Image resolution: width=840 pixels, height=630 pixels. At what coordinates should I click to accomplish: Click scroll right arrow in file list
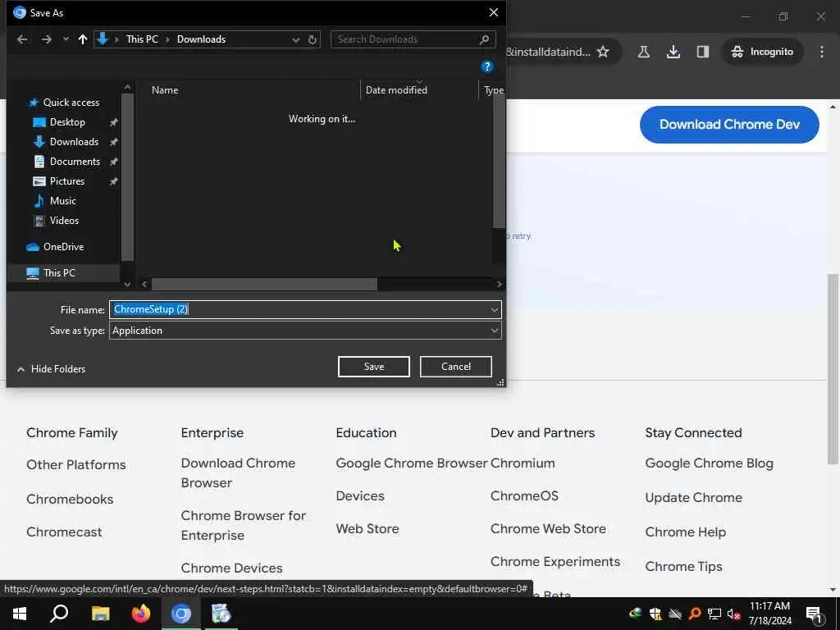pos(499,284)
